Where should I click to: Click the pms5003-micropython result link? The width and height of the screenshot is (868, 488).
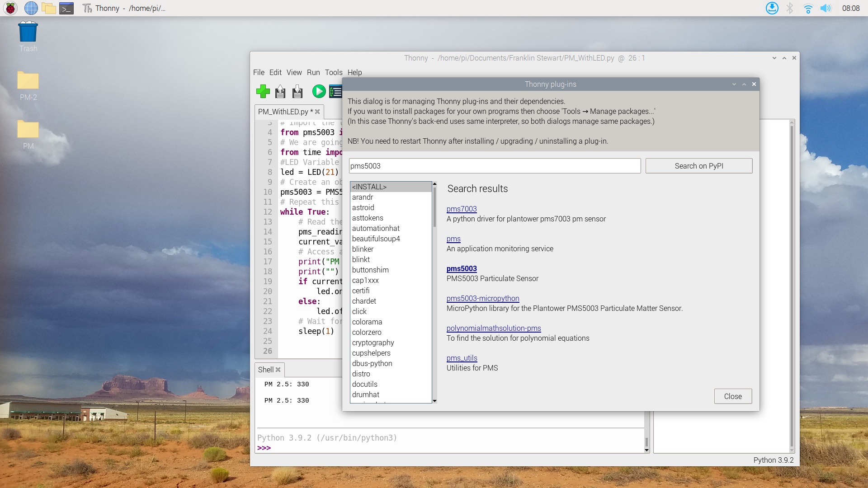pos(483,298)
